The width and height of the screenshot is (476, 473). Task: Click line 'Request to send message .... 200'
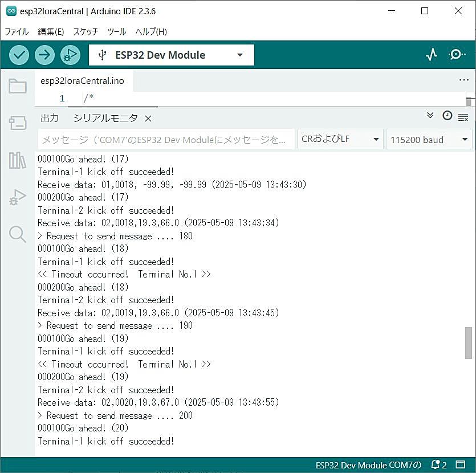(x=115, y=415)
